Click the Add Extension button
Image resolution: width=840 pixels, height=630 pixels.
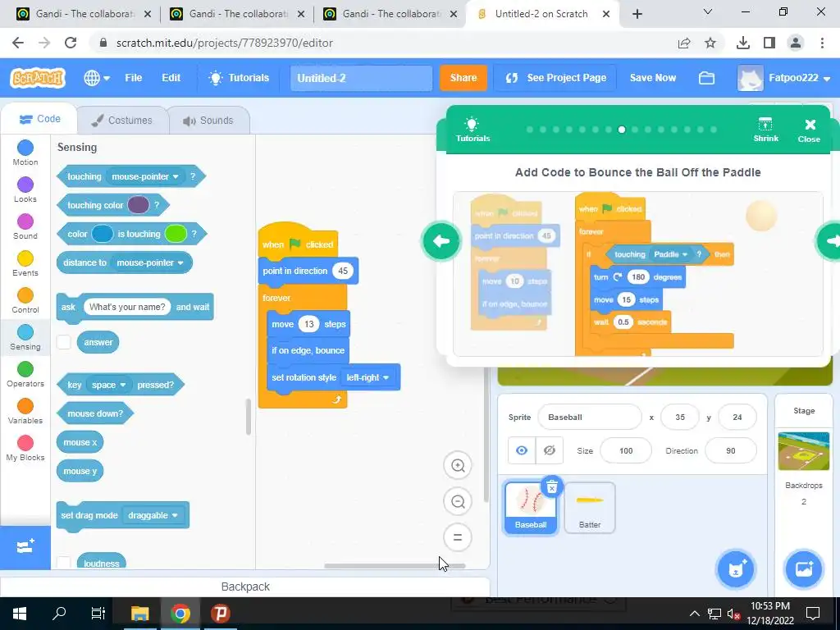tap(25, 547)
